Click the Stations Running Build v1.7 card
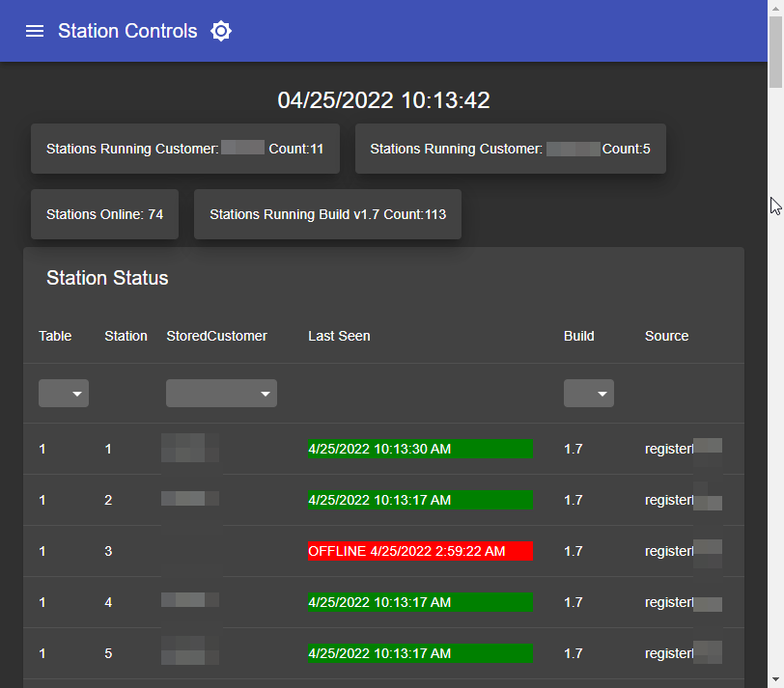 coord(327,214)
